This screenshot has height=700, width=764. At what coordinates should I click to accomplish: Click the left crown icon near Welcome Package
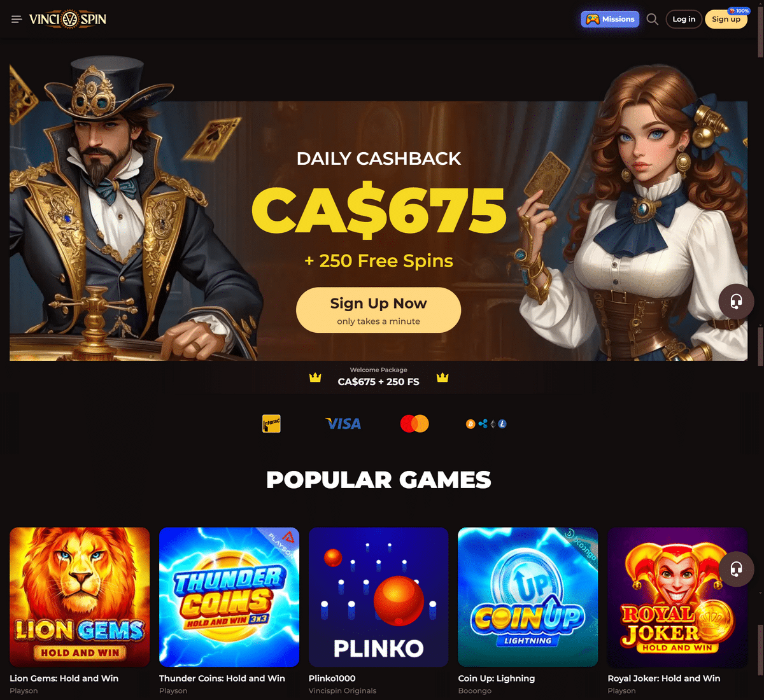(x=315, y=378)
